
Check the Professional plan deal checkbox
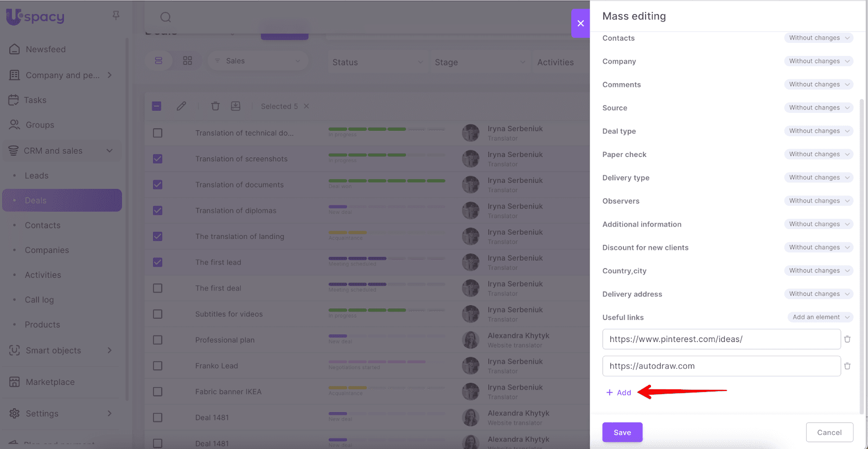pyautogui.click(x=158, y=340)
